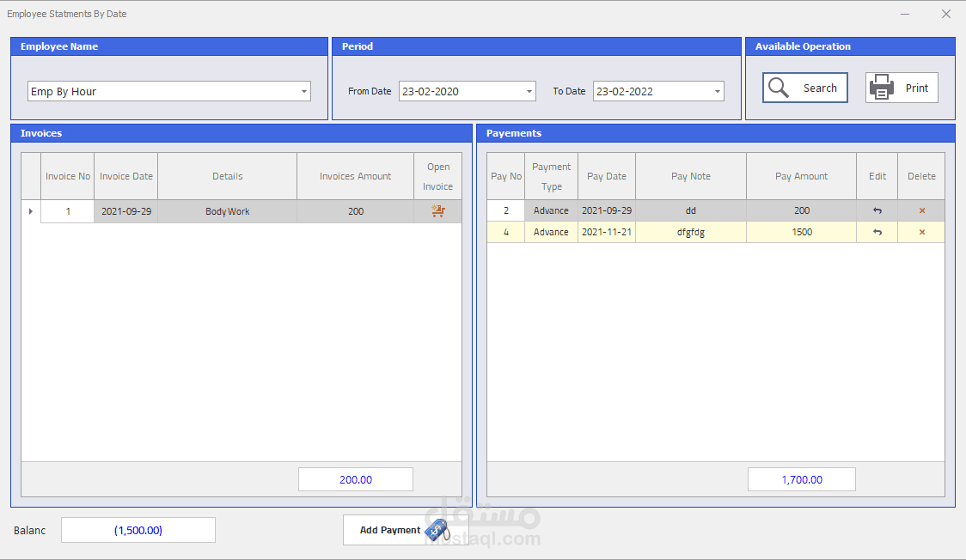Select the Body Work details cell

click(x=228, y=211)
